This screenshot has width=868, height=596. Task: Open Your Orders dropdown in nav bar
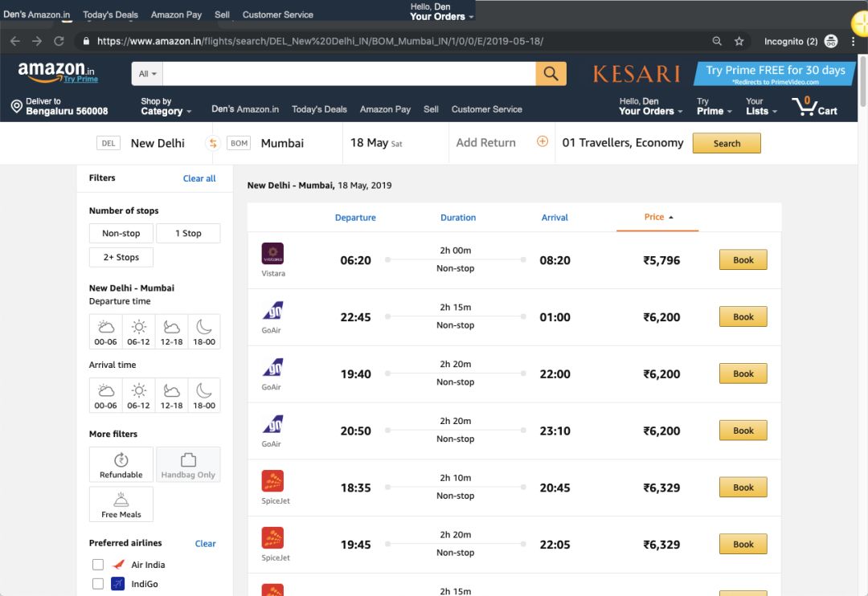pos(650,106)
